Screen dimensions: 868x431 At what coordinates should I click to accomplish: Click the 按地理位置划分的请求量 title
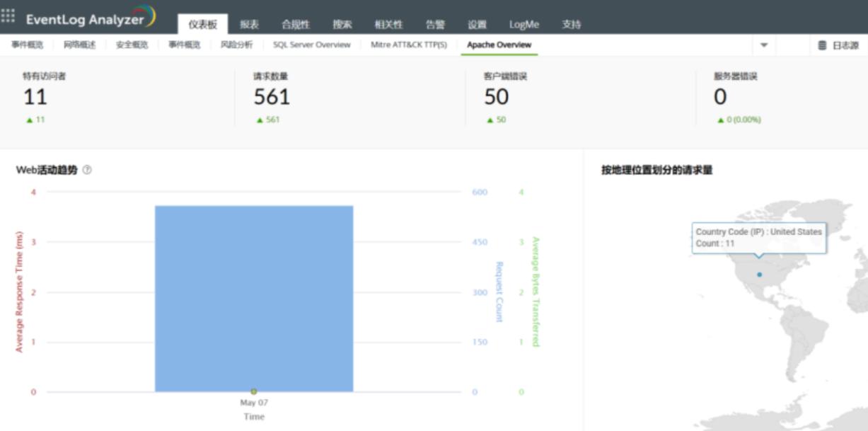(x=657, y=170)
